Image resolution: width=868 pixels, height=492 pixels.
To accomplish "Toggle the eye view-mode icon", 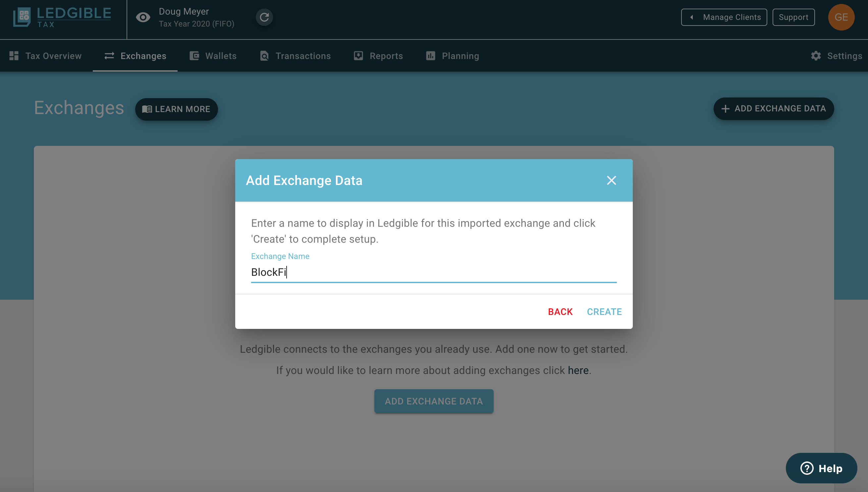I will tap(143, 17).
